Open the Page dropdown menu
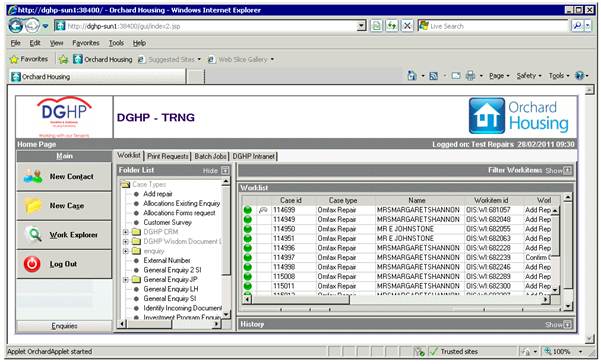Screen dimensions: 601x364 tap(499, 76)
